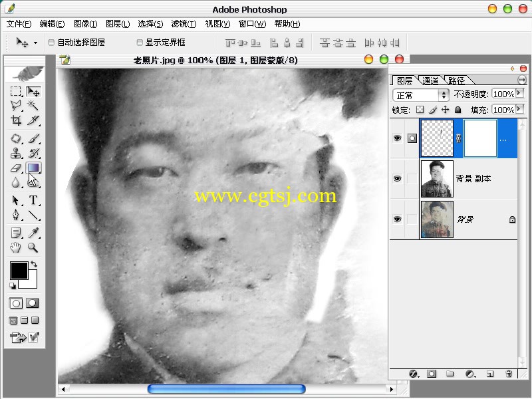
Task: Open 图像 menu
Action: [86, 24]
